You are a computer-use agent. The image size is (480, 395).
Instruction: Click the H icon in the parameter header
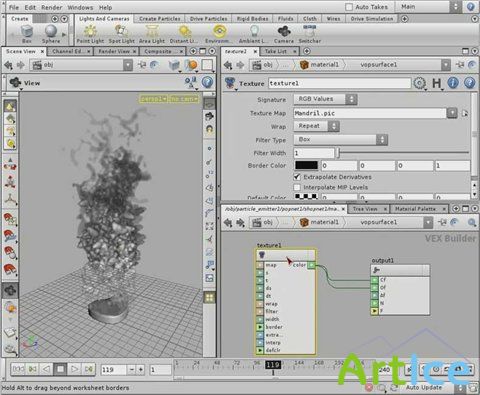[x=436, y=83]
